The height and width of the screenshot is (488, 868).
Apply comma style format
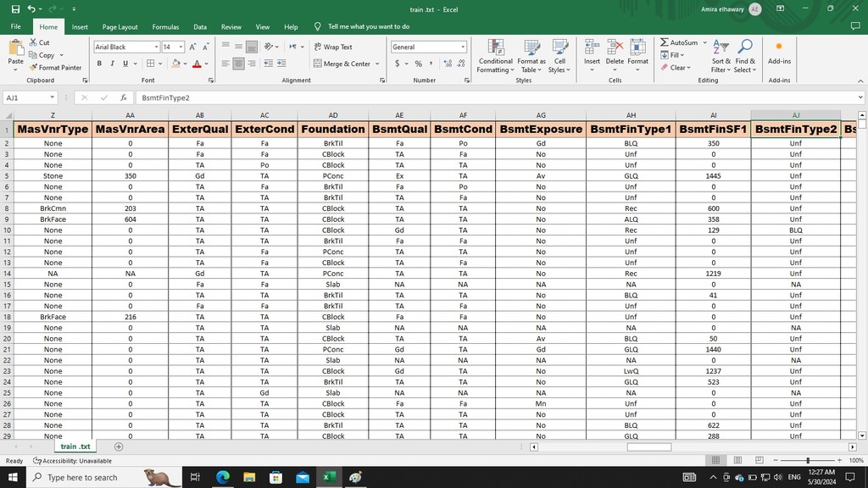tap(431, 64)
